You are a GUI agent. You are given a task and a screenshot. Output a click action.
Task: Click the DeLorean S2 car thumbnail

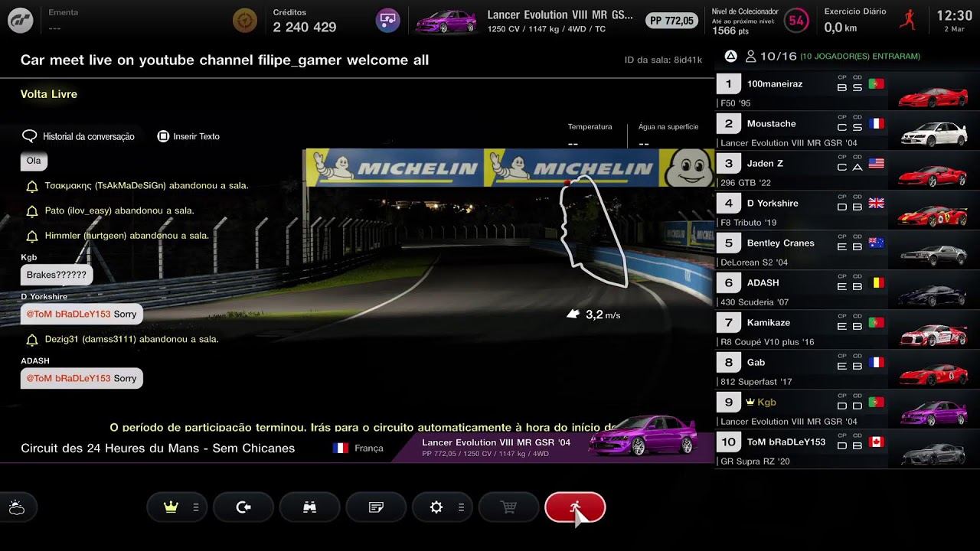(x=933, y=255)
